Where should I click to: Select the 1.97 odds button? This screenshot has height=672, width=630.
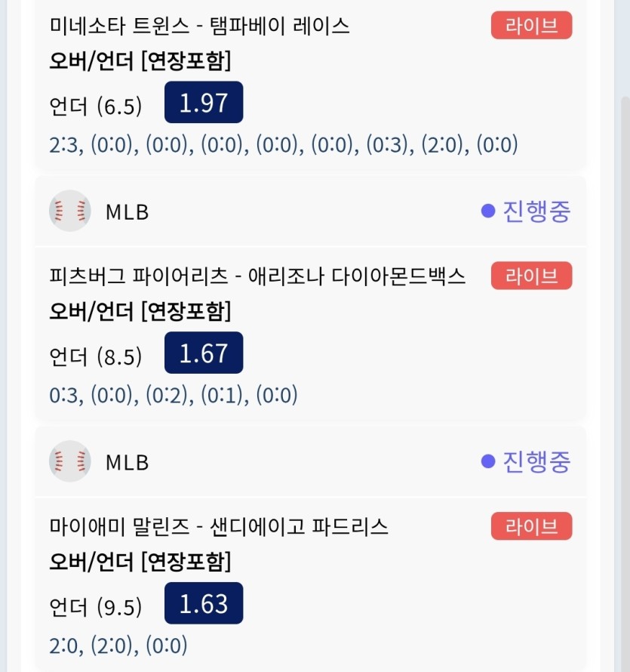[204, 102]
